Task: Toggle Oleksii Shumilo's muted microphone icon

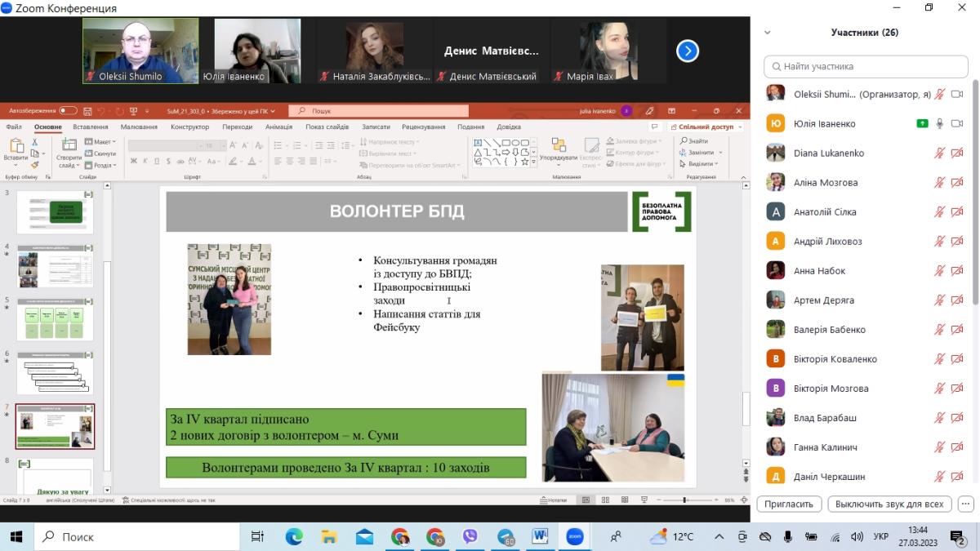Action: pos(940,95)
